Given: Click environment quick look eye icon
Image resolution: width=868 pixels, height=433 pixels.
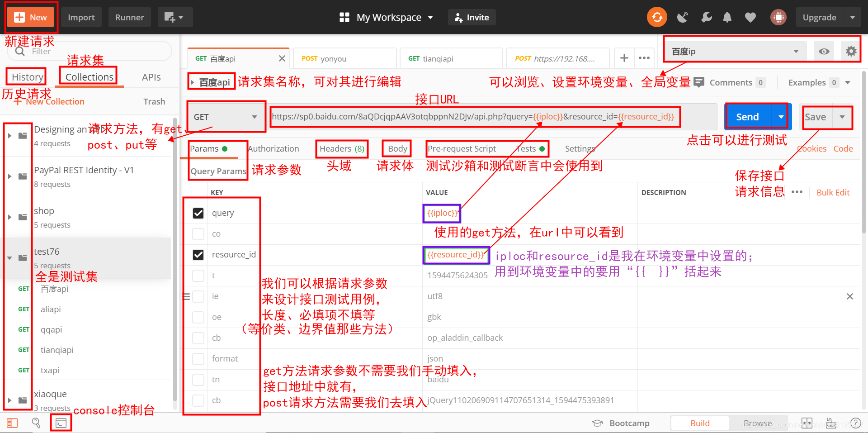Looking at the screenshot, I should point(824,51).
